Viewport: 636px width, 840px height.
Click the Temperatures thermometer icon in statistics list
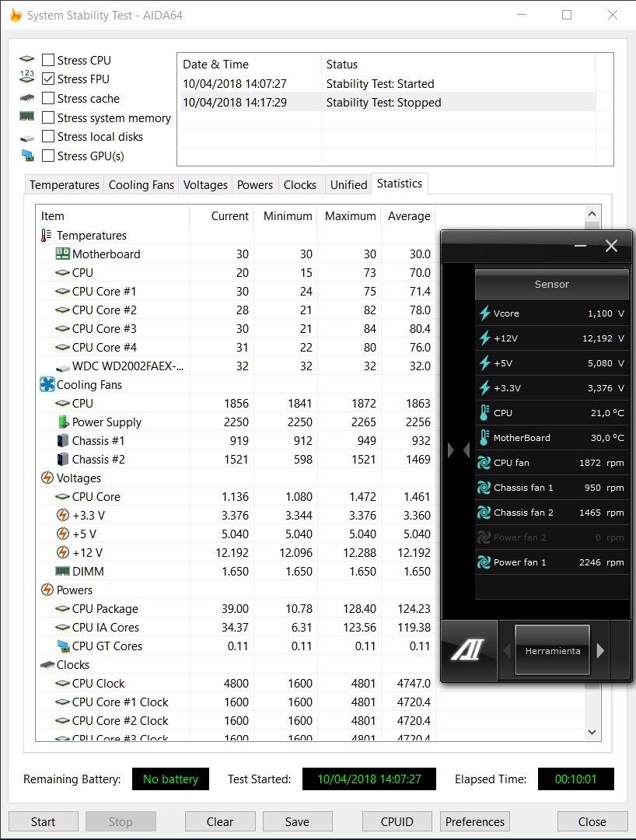(x=47, y=236)
